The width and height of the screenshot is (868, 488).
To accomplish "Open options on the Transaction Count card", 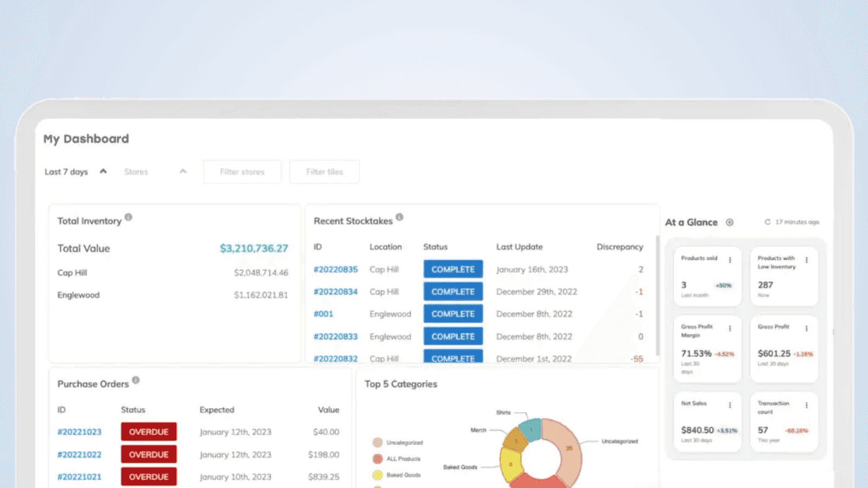I will pos(807,405).
